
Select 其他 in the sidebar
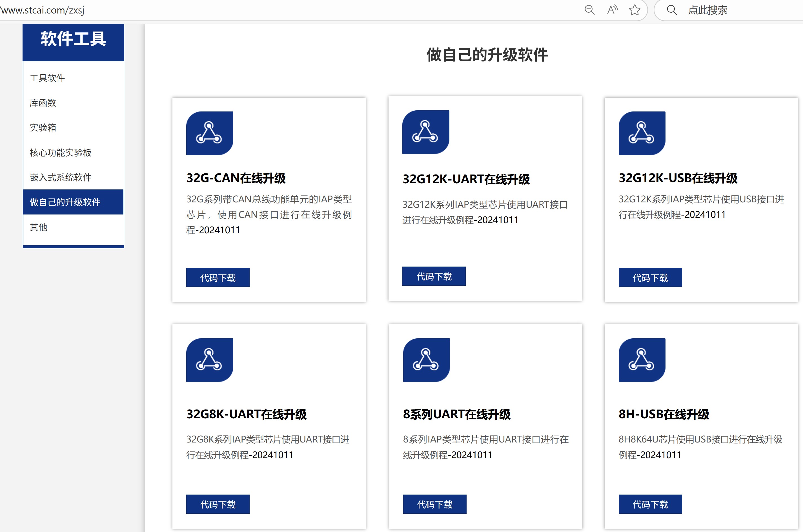click(38, 228)
